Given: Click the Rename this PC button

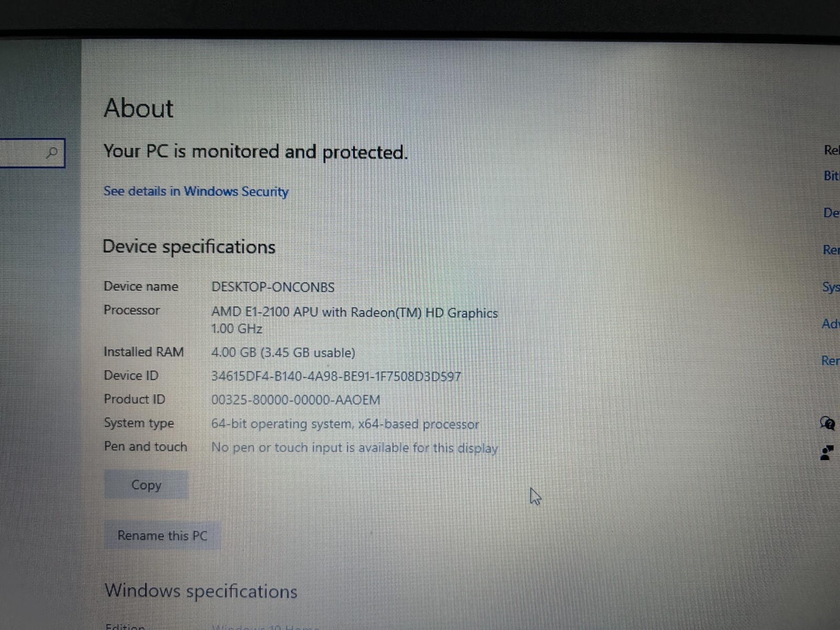Looking at the screenshot, I should 162,535.
